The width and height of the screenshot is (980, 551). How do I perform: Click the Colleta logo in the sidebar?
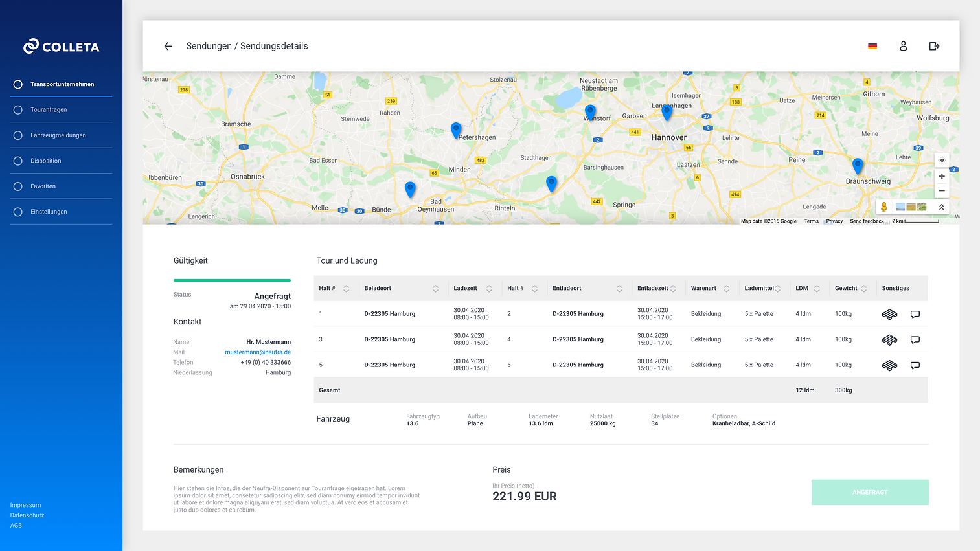coord(62,47)
